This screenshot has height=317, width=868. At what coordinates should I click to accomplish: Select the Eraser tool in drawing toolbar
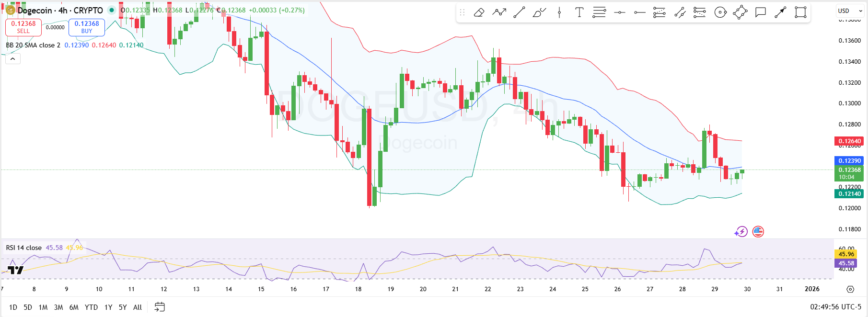point(479,12)
